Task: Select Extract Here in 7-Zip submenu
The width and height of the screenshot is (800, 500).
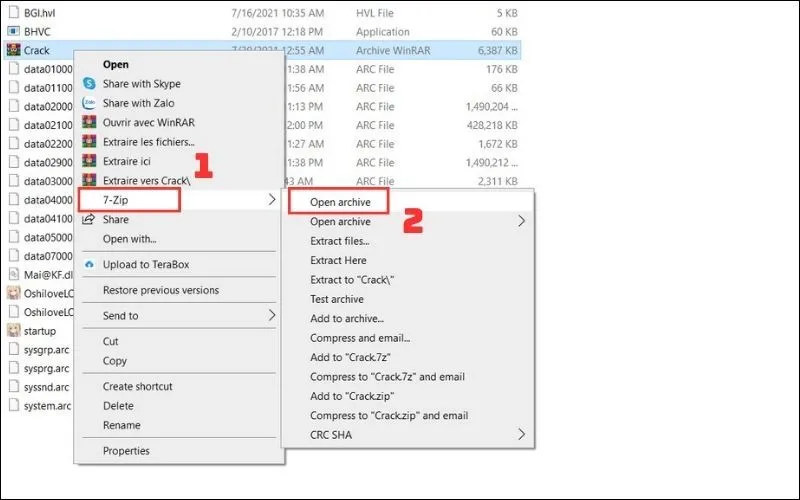Action: point(338,260)
